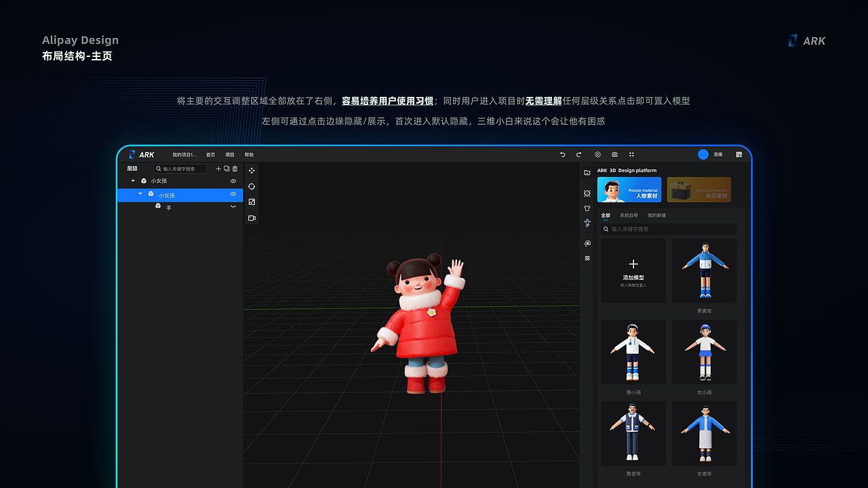Select the Rotate tool below the Move tool
The height and width of the screenshot is (488, 868).
252,184
